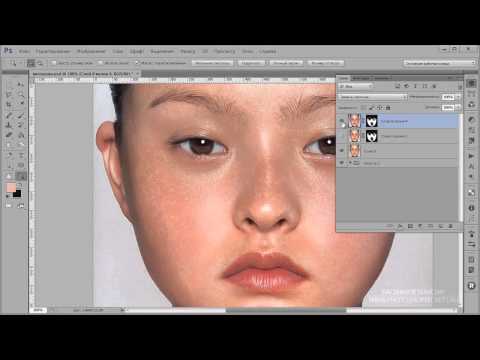Toggle Quick Mask mode

click(x=9, y=206)
